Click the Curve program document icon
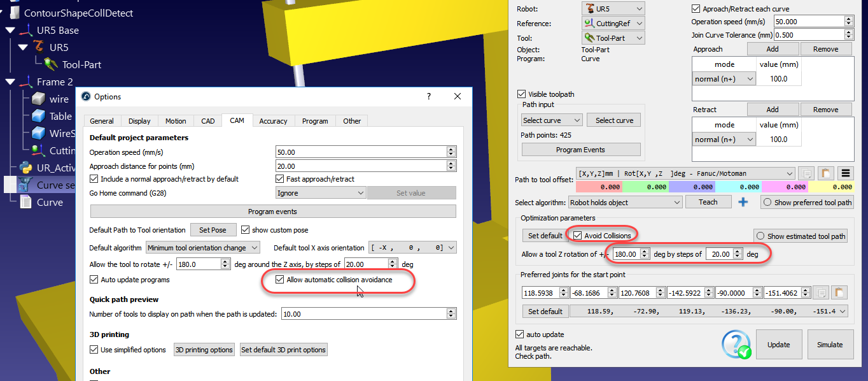This screenshot has height=381, width=868. pyautogui.click(x=25, y=202)
